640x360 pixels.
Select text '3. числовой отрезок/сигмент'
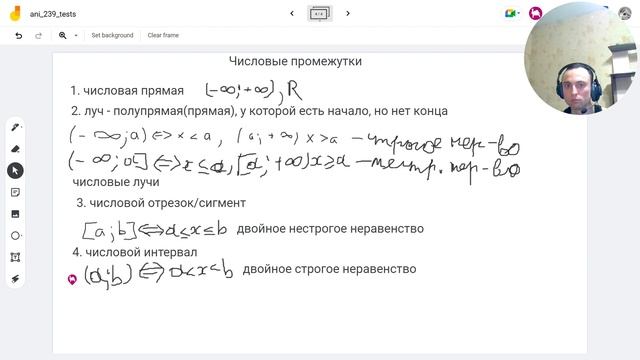(161, 203)
